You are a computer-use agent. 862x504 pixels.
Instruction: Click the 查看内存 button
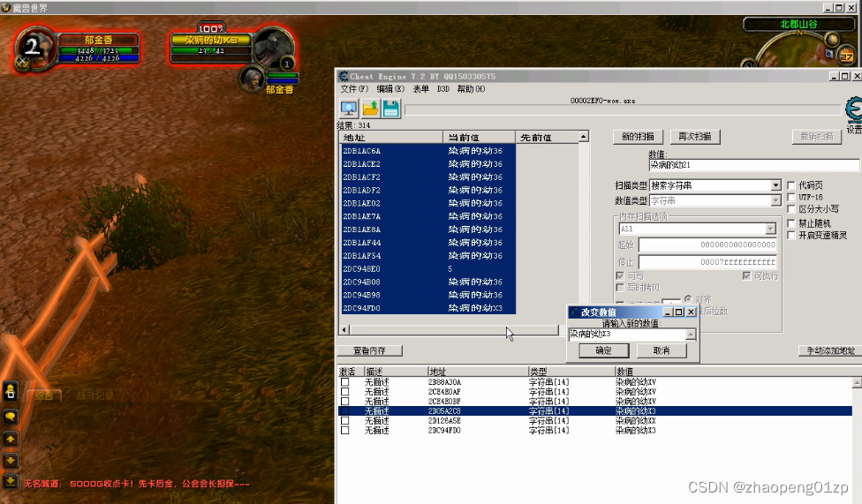point(369,350)
